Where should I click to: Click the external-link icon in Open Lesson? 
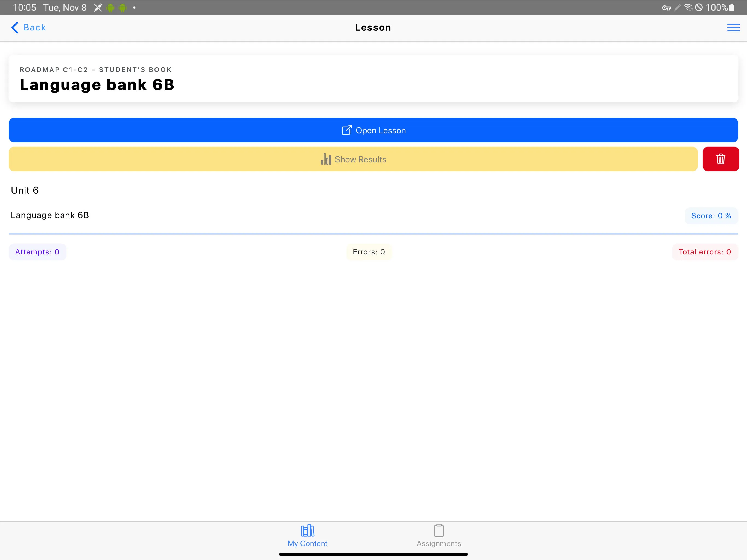[346, 130]
